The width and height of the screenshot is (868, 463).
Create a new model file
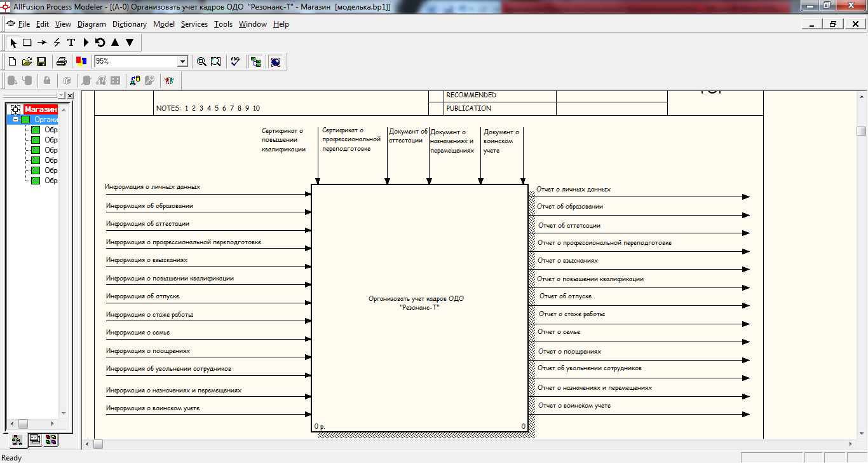(x=12, y=62)
